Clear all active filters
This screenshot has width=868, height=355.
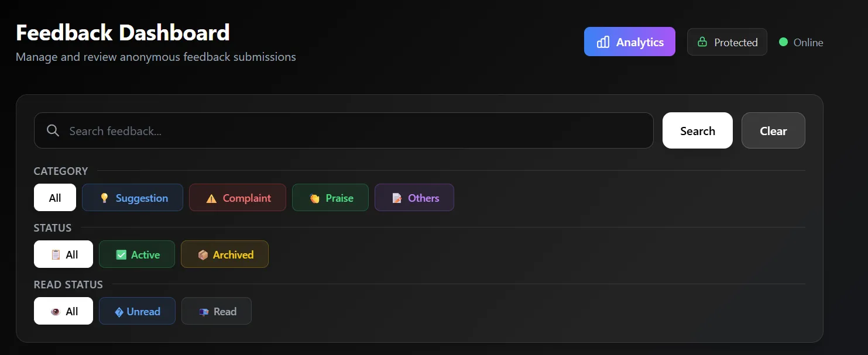(773, 130)
